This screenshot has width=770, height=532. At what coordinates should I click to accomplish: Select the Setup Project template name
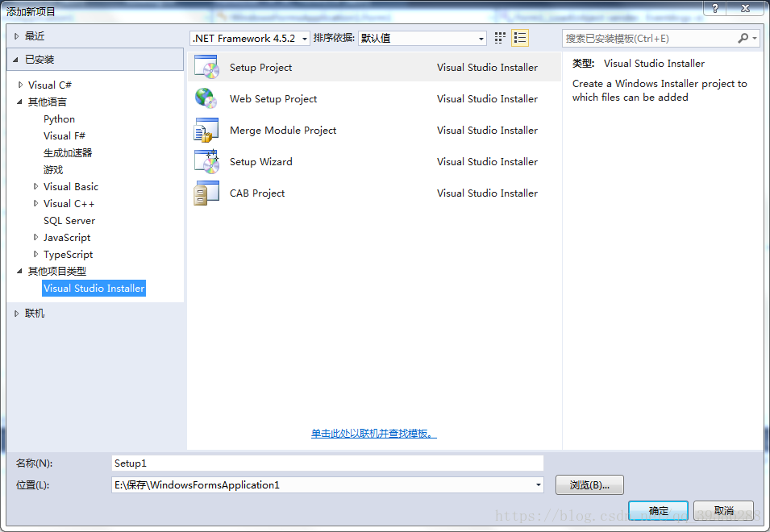pos(260,67)
